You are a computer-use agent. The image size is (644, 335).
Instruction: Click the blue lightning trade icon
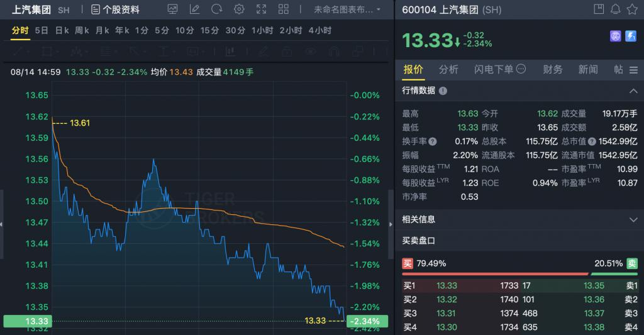point(630,36)
